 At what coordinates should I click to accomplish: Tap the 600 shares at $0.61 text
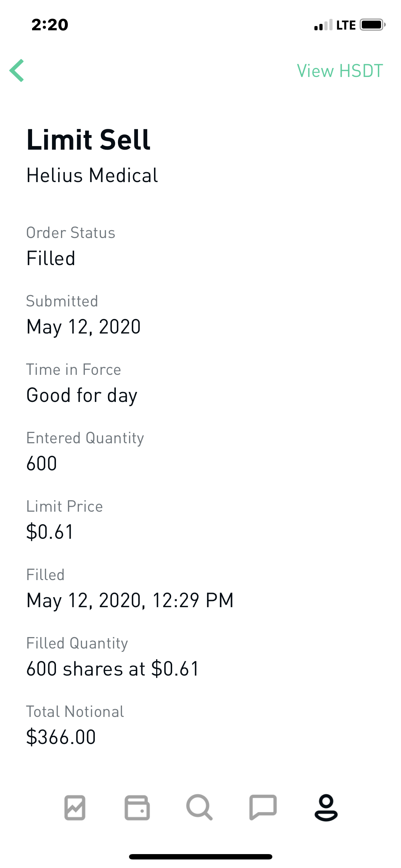click(x=113, y=669)
